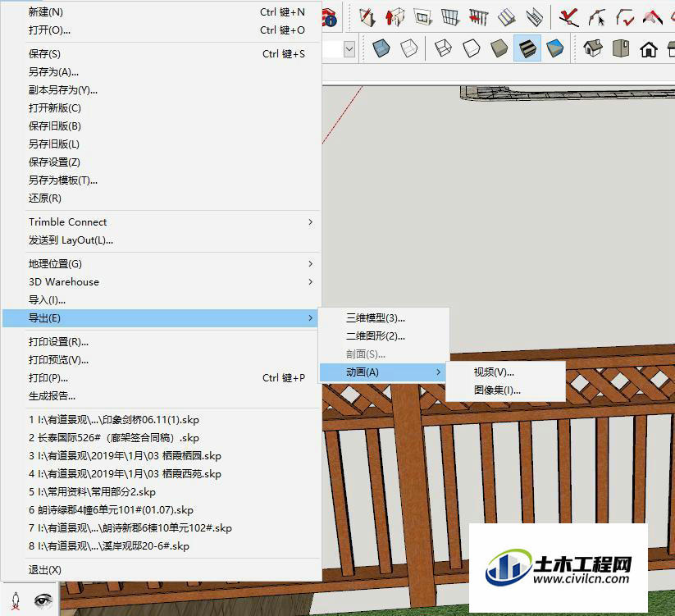Export animation as 图像集(I)...

pyautogui.click(x=505, y=390)
